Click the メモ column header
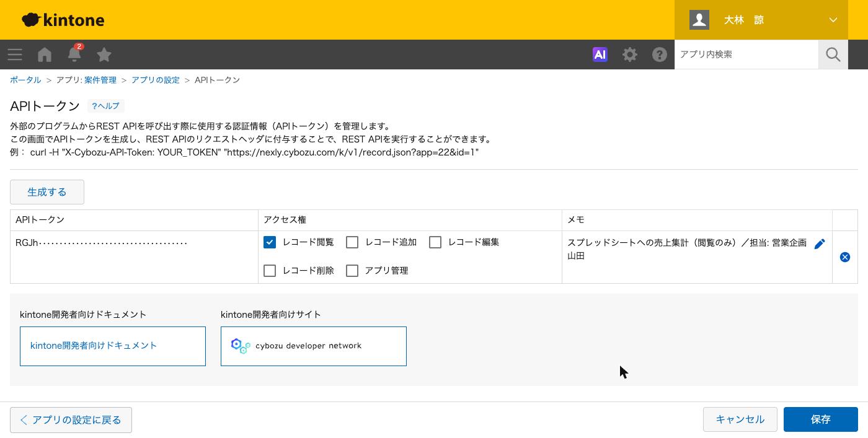The width and height of the screenshot is (868, 438). coord(576,220)
